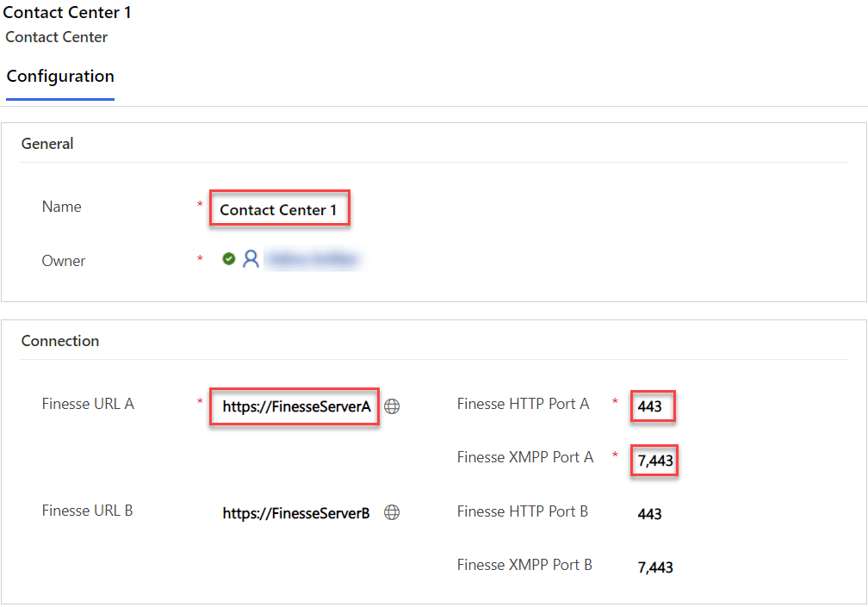Click the Connection section heading
Viewport: 868px width, 607px height.
60,341
